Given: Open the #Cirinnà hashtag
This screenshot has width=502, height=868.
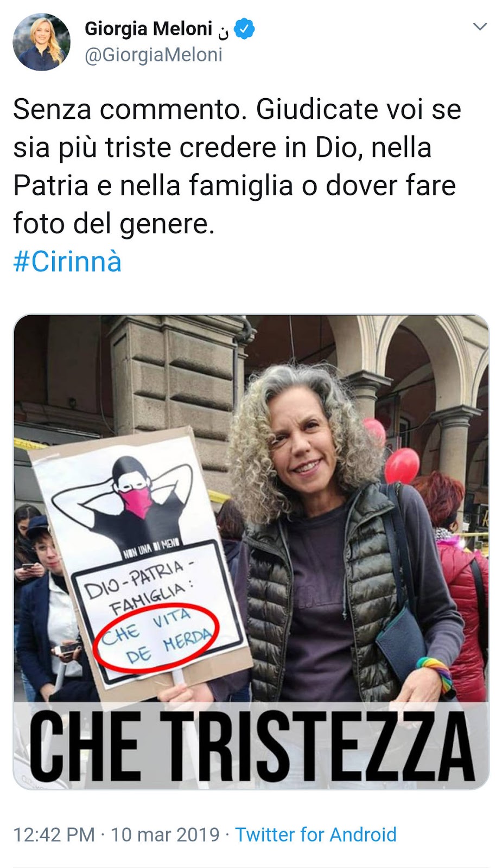Looking at the screenshot, I should 67,261.
